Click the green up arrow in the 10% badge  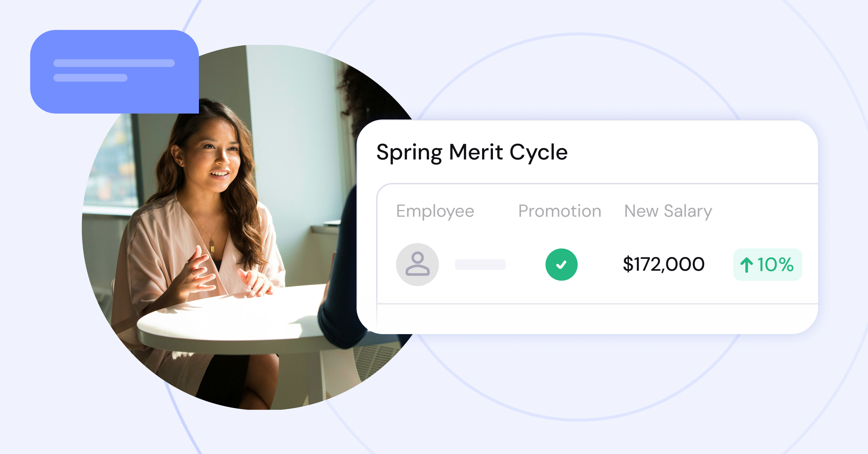coord(746,265)
